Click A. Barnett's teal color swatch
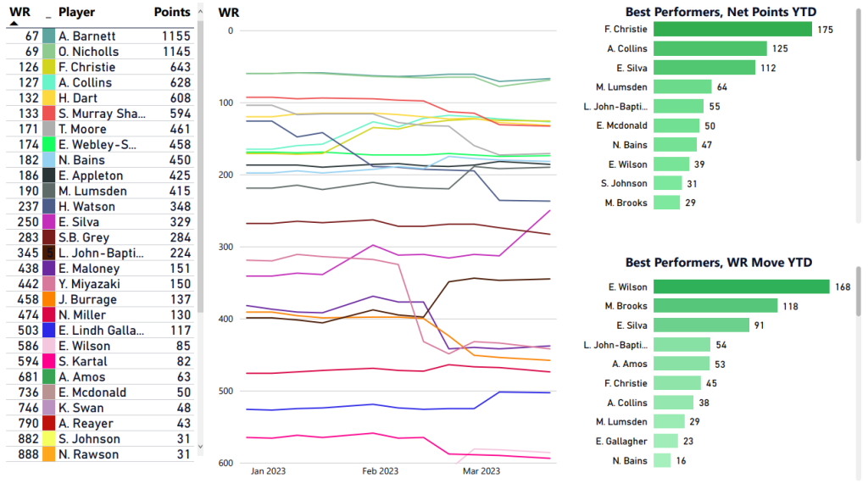The image size is (868, 495). click(x=49, y=36)
